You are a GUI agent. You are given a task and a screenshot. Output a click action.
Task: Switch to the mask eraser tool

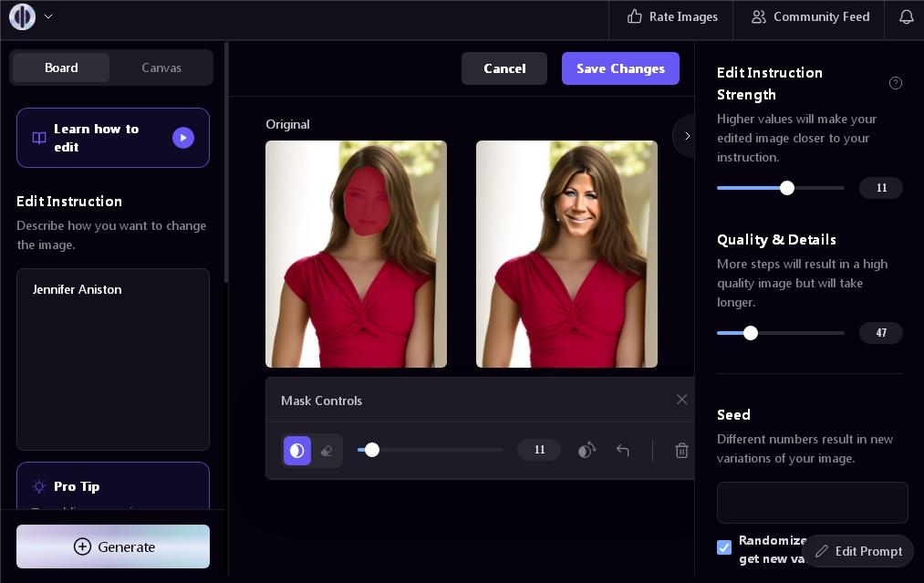point(327,451)
